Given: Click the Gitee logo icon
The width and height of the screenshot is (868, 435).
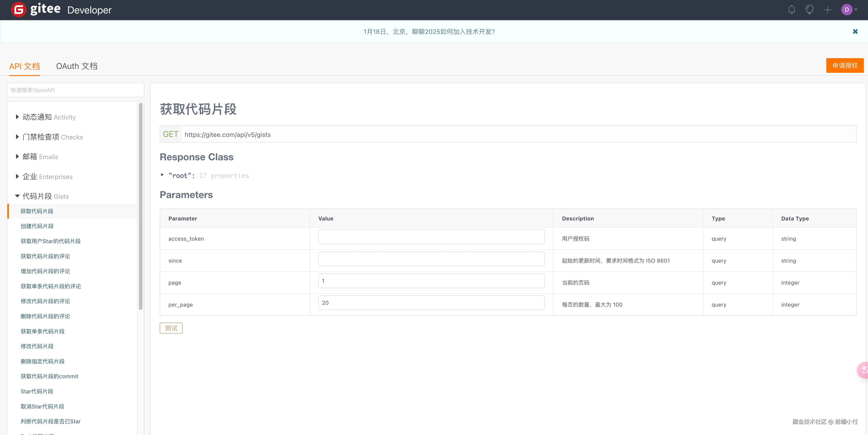Looking at the screenshot, I should point(19,10).
